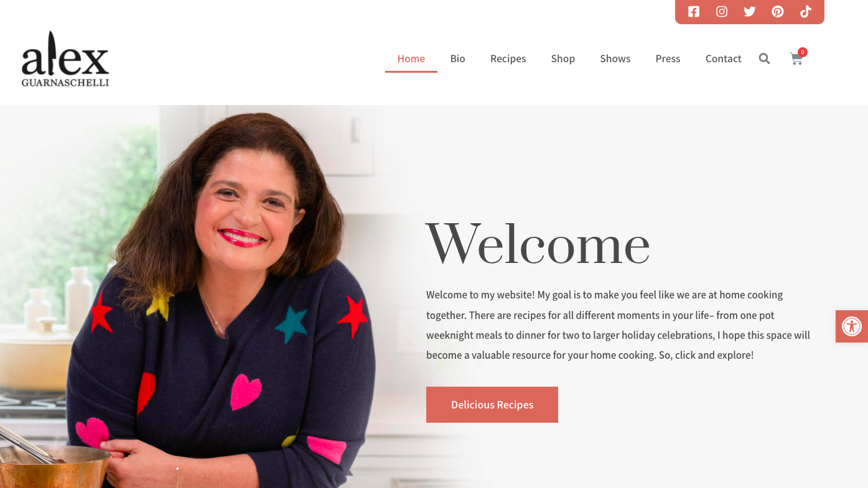Open the site search magnifier
Screen dimensions: 868x488
pos(765,58)
